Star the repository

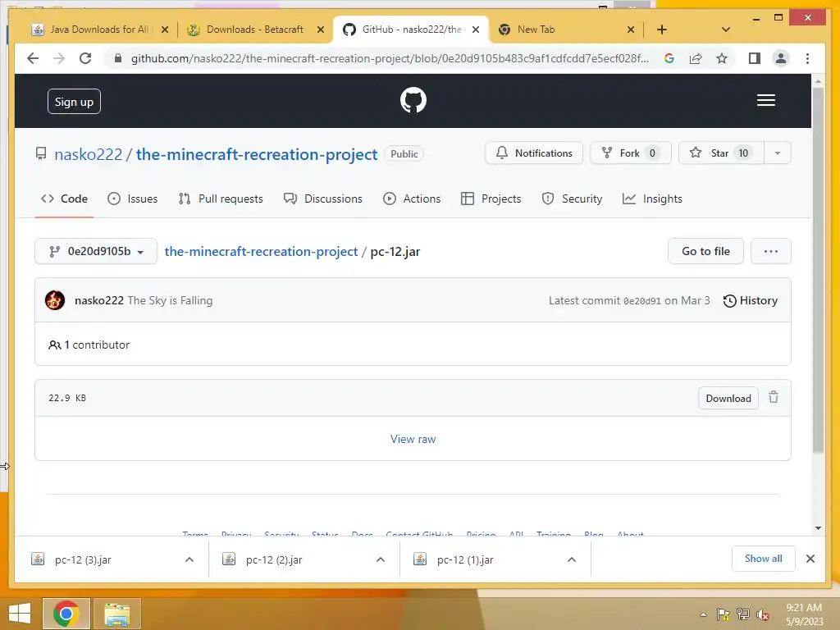721,153
